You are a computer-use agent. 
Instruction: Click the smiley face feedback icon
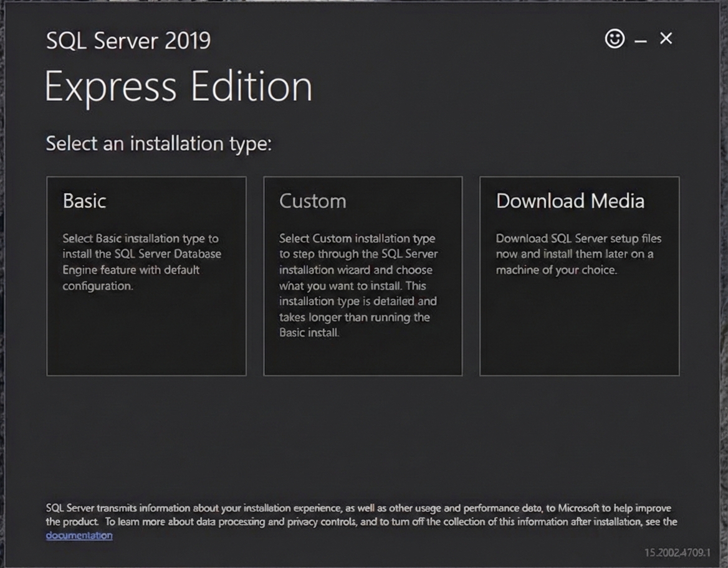tap(615, 39)
